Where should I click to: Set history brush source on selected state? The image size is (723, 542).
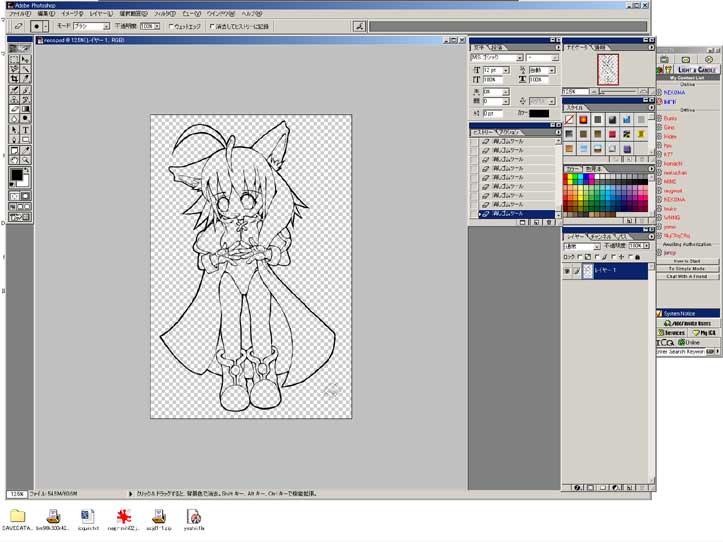(x=474, y=214)
